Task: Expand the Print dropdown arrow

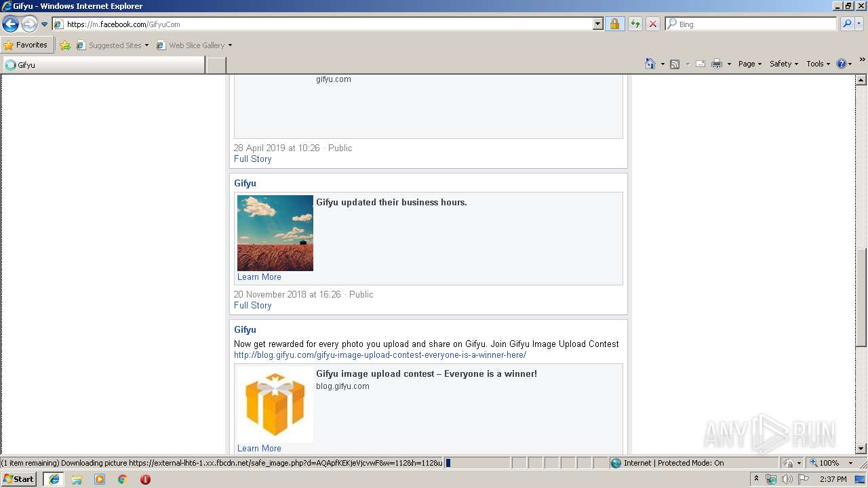Action: pos(729,64)
